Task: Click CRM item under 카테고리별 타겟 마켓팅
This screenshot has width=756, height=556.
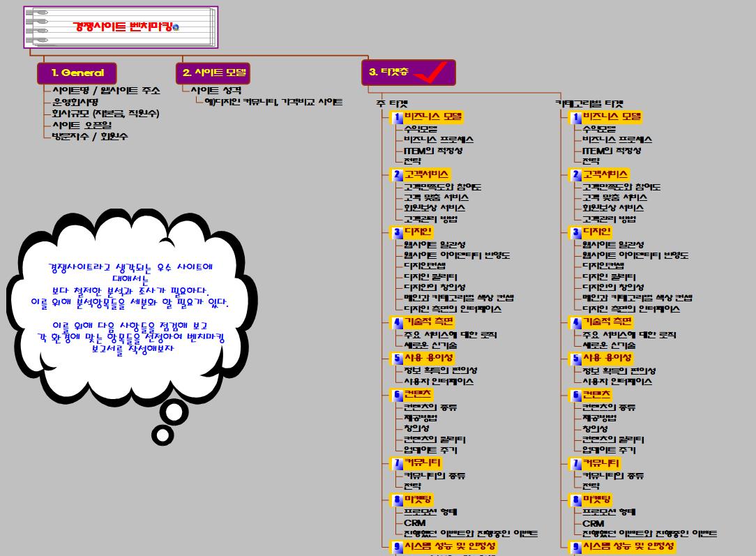Action: point(593,523)
